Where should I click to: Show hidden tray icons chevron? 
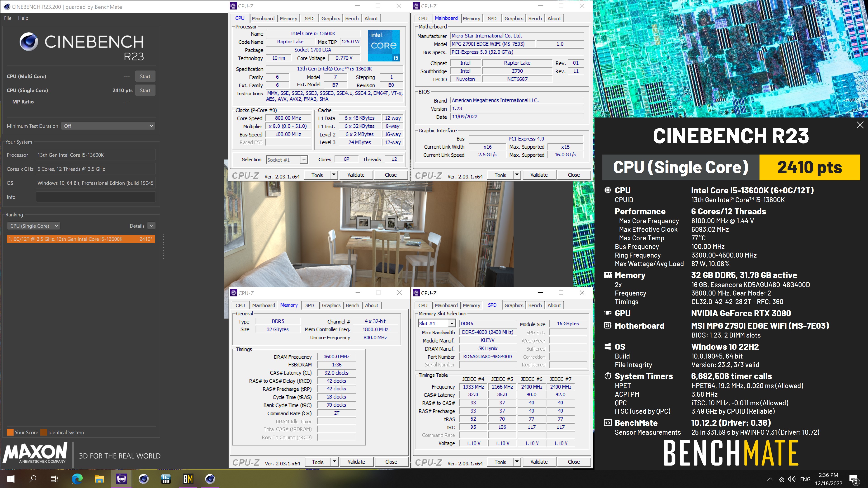(x=770, y=479)
